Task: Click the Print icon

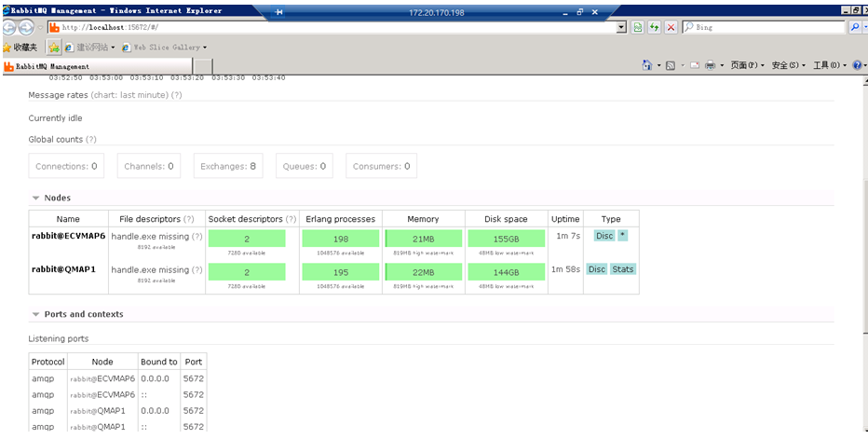Action: pos(711,65)
